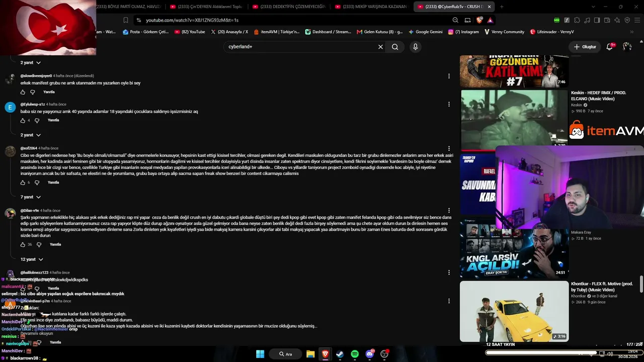This screenshot has height=362, width=644.
Task: Reply to @xof2064 with Yanıtla
Action: pos(53,183)
